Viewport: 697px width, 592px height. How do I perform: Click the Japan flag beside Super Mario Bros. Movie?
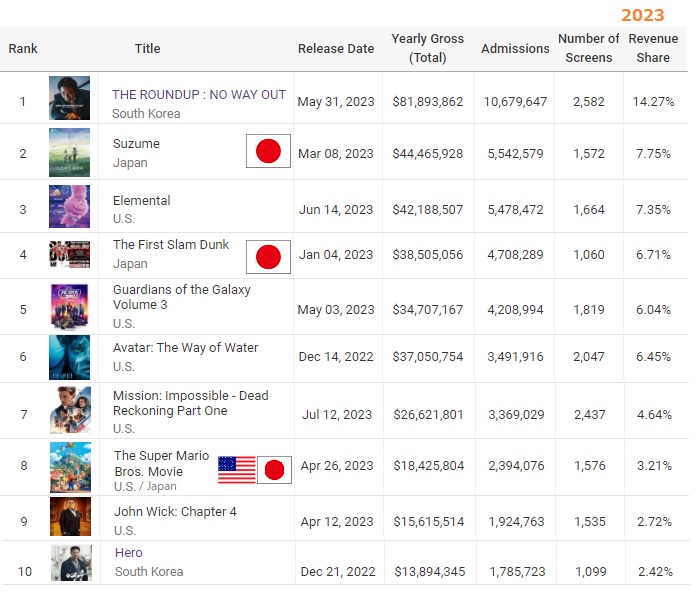[274, 469]
